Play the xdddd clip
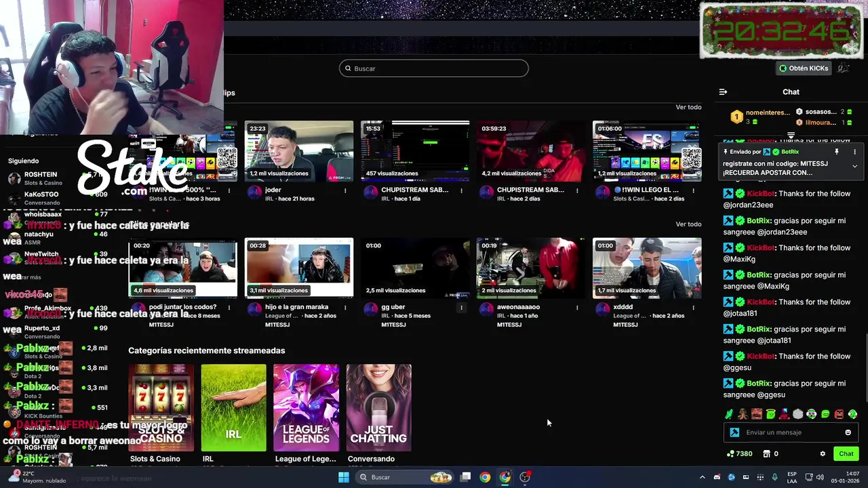 click(647, 268)
